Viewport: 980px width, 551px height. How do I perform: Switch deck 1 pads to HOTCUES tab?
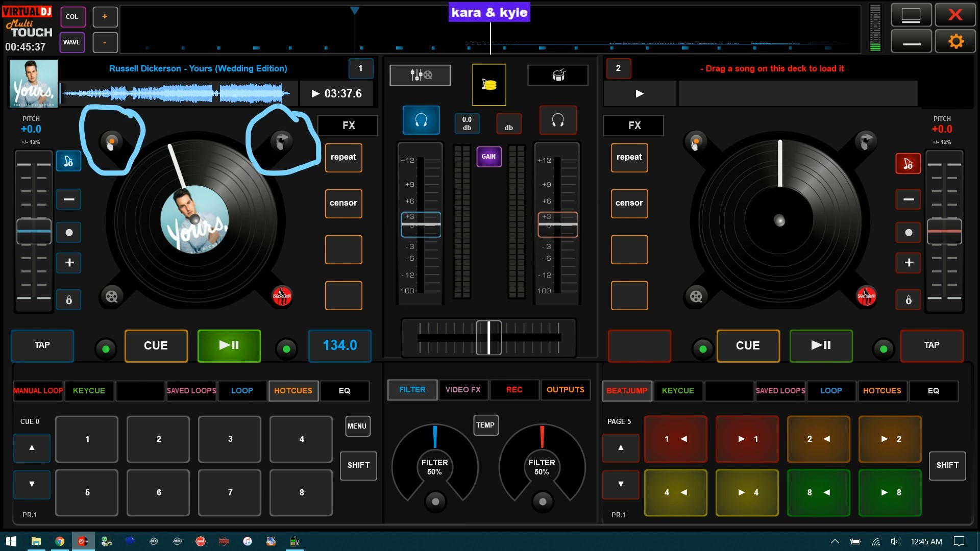tap(293, 391)
